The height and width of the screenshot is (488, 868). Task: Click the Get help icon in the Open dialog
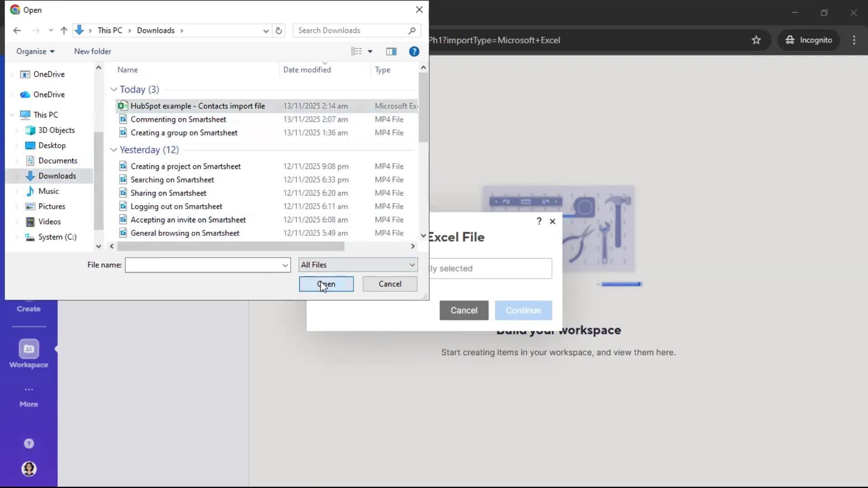pos(414,51)
